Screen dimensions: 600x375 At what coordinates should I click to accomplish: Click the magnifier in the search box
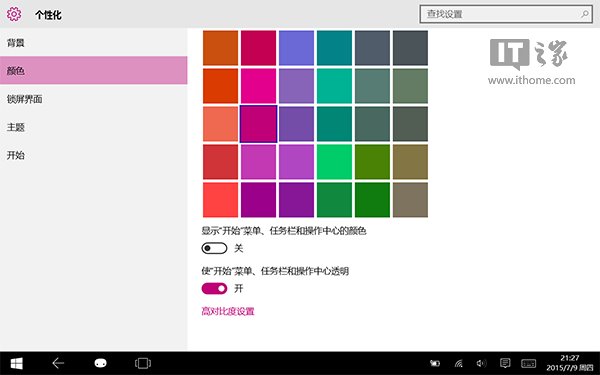pyautogui.click(x=585, y=14)
